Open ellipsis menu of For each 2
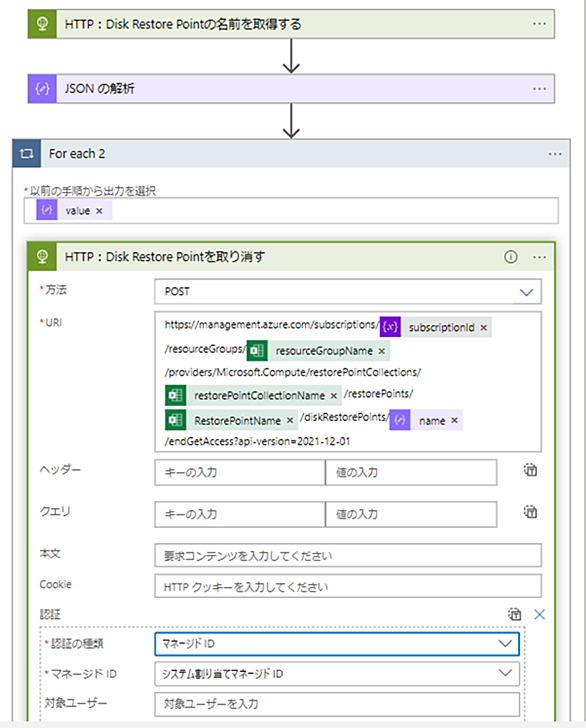Screen dimensions: 586x728 [554, 154]
